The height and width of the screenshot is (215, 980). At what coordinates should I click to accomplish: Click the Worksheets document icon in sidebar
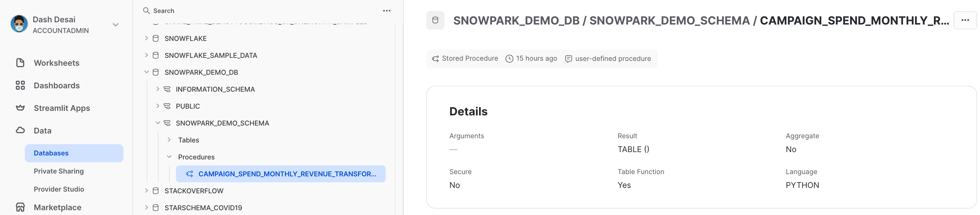[21, 63]
